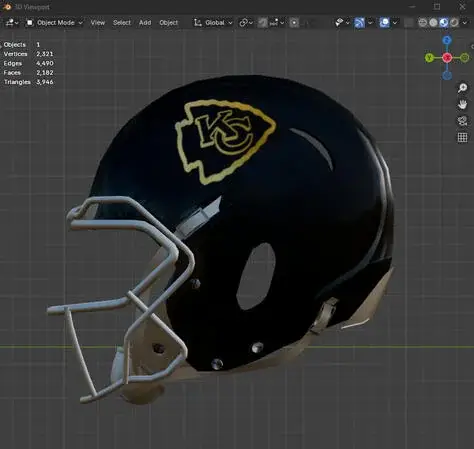
Task: Maximize the 3D Viewport window
Action: pos(437,6)
